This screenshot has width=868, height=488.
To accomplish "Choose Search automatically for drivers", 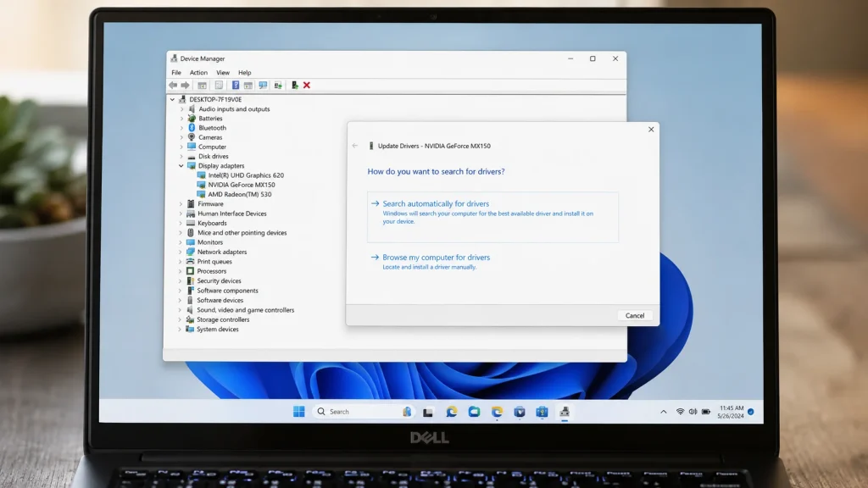I will [492, 217].
